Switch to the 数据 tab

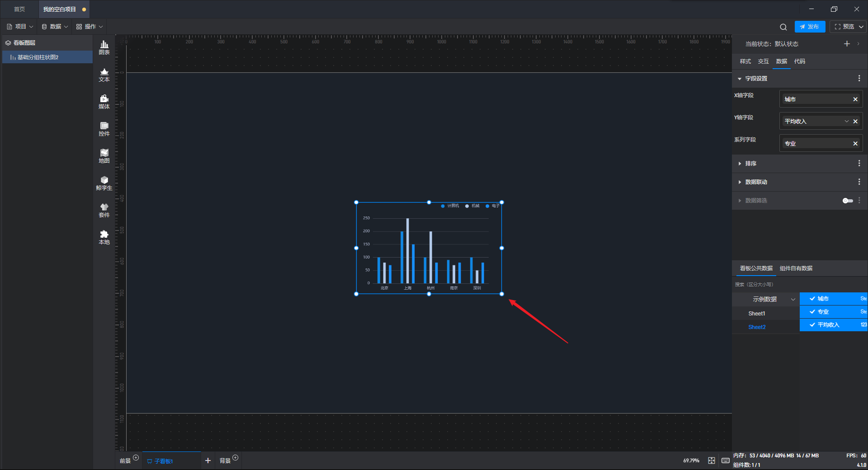click(x=781, y=61)
